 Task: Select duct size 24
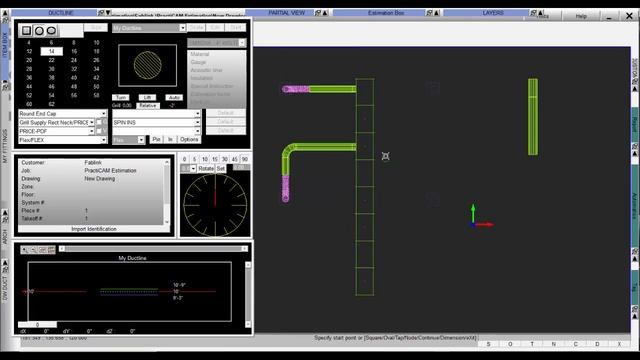coord(74,60)
